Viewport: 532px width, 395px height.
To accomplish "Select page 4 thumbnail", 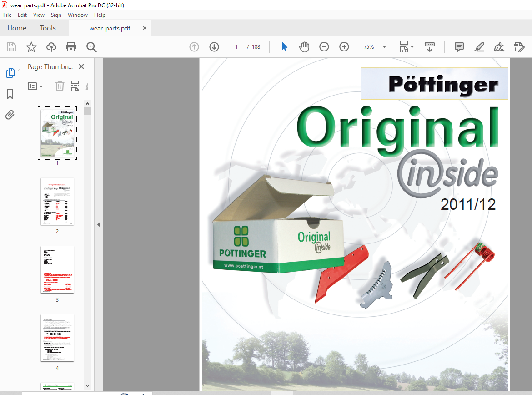I will pos(57,338).
